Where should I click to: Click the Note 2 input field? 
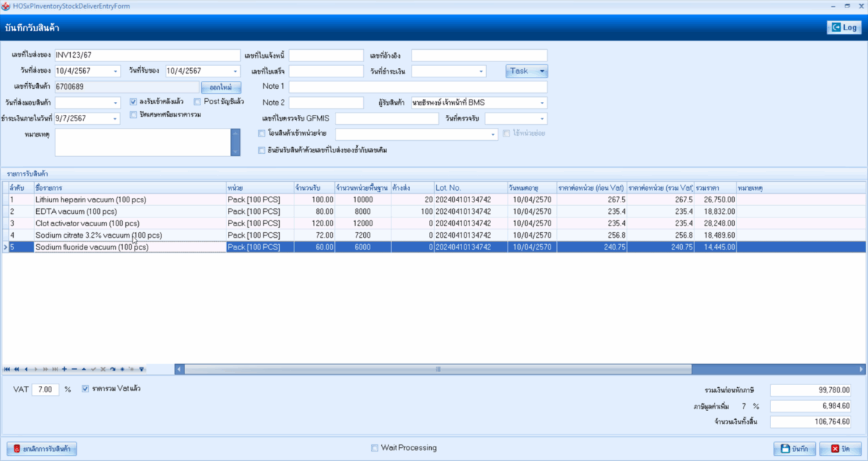pyautogui.click(x=326, y=103)
